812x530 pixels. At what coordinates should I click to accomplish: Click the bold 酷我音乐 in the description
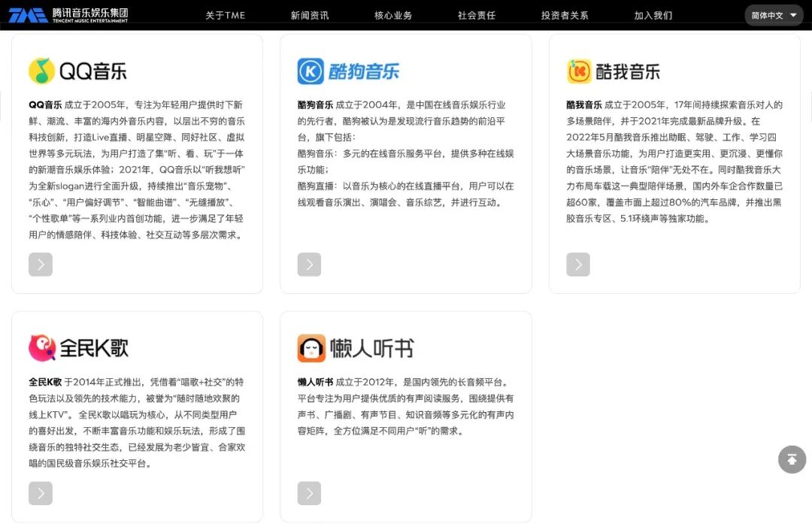pos(583,105)
